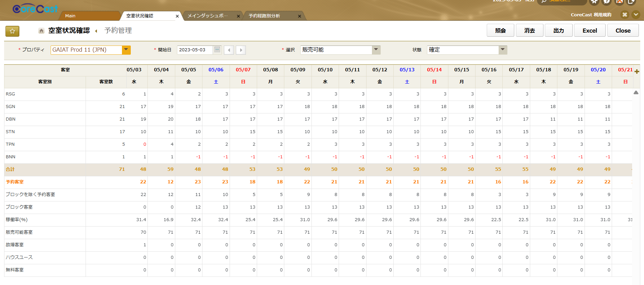Viewport: 644px width, 285px height.
Task: Open the calendar picker for 開始日
Action: [x=217, y=50]
